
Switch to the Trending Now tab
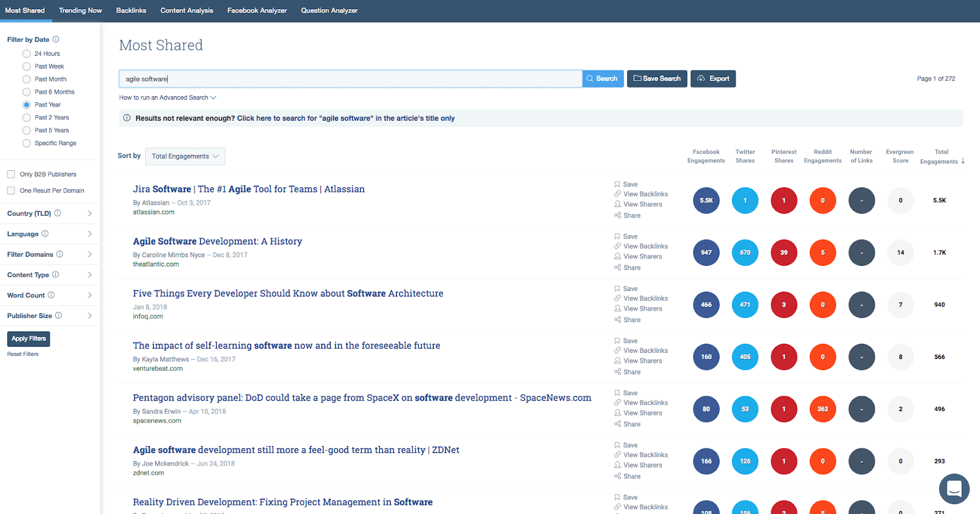80,10
